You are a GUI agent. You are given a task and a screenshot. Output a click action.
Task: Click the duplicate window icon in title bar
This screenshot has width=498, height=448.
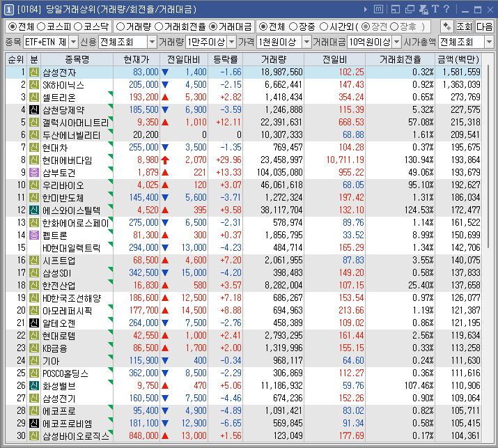tap(410, 10)
